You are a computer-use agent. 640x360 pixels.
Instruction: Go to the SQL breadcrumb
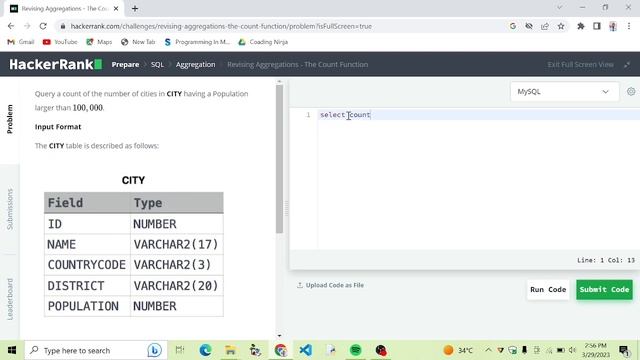tap(157, 64)
